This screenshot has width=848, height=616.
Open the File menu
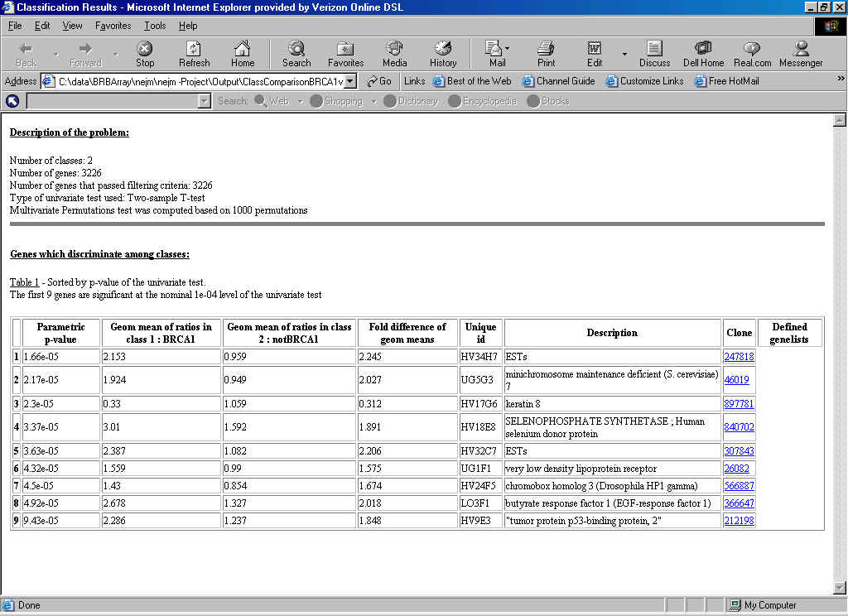(15, 26)
